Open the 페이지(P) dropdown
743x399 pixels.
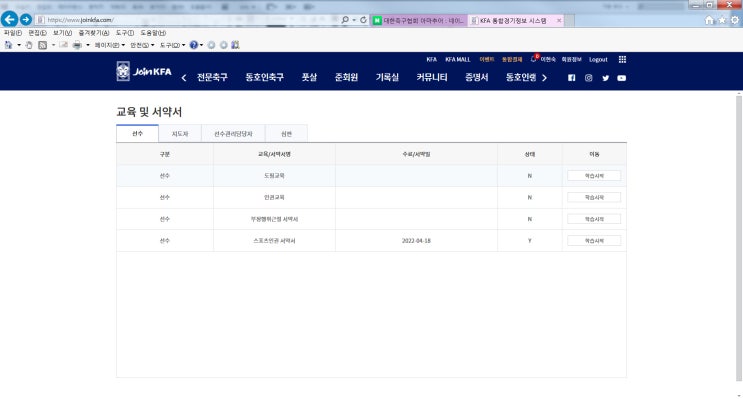(x=109, y=45)
